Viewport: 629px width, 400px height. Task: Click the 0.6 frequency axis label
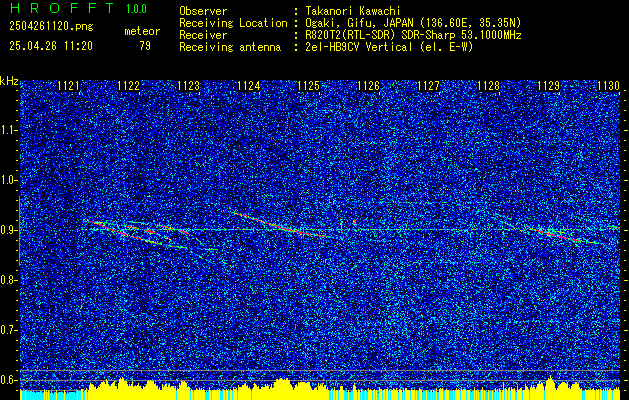[9, 380]
